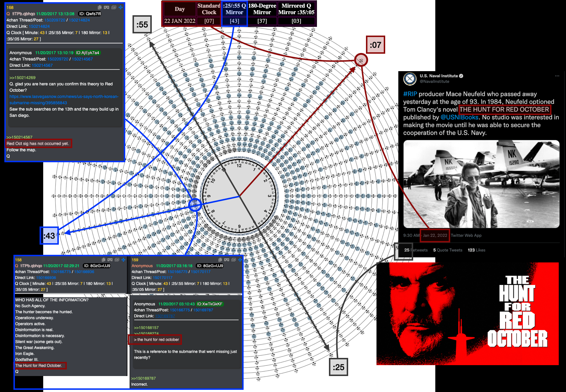
Task: Click the post number 159
Action: click(x=135, y=260)
